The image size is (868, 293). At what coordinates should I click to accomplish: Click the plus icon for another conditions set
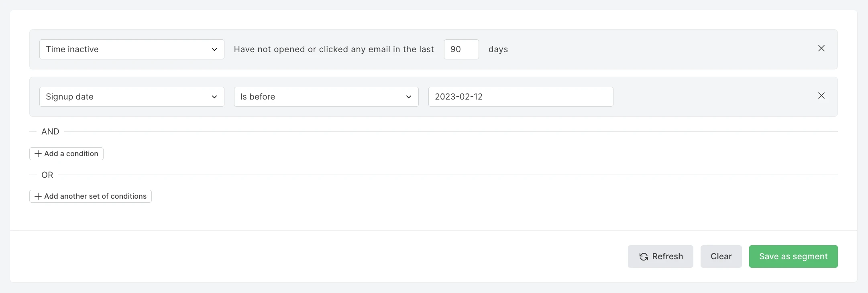point(38,196)
